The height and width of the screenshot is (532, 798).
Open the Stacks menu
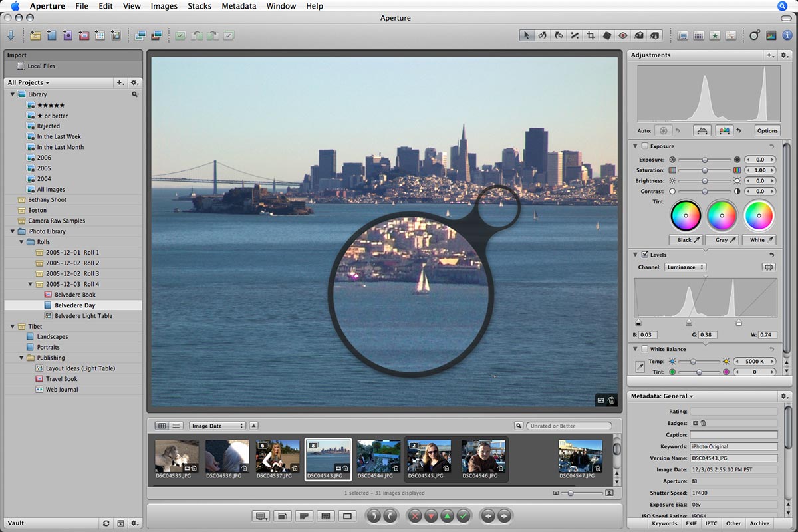coord(199,6)
